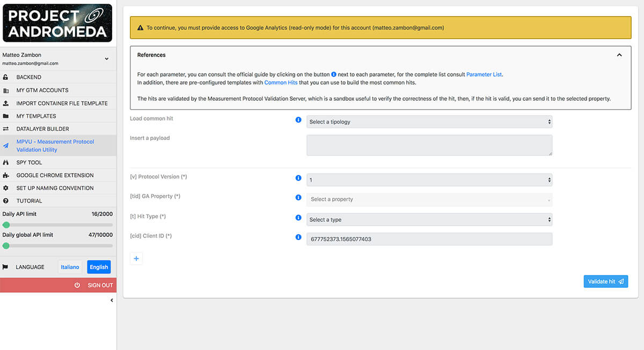Switch language to English

[99, 267]
